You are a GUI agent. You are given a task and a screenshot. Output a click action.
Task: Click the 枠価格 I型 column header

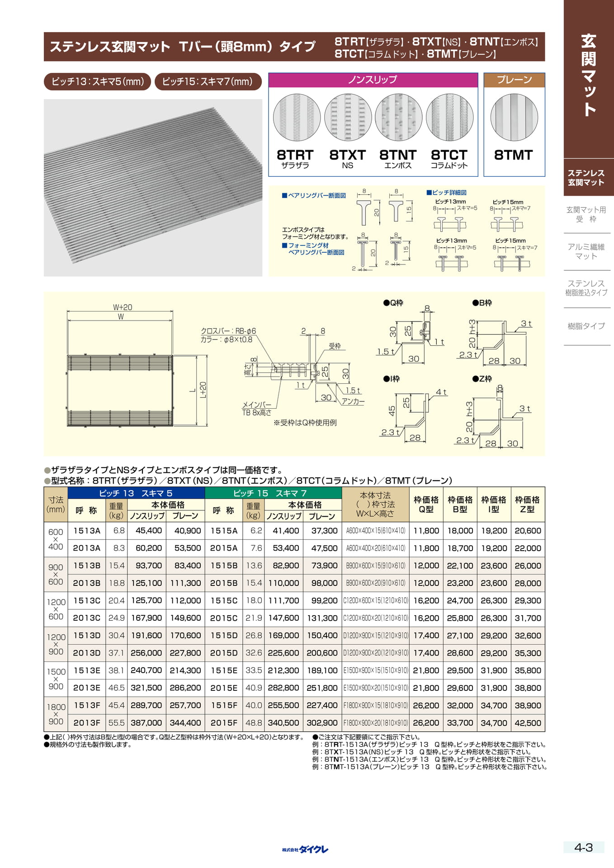494,505
